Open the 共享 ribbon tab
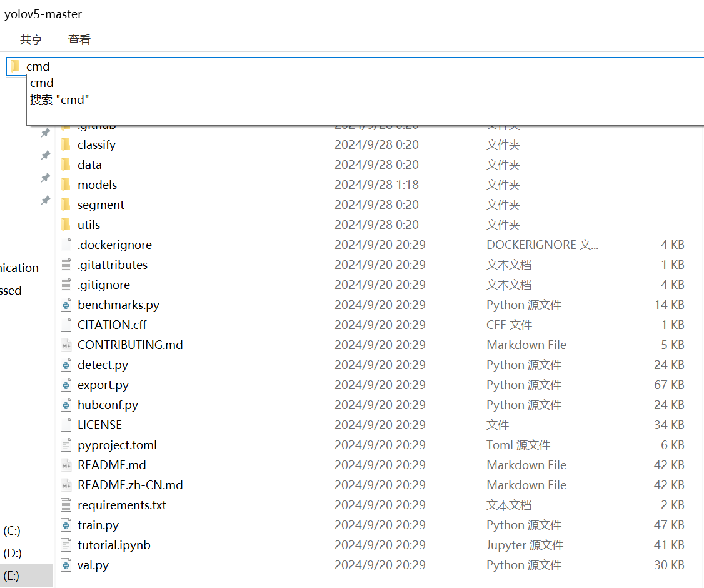The image size is (704, 588). 31,39
